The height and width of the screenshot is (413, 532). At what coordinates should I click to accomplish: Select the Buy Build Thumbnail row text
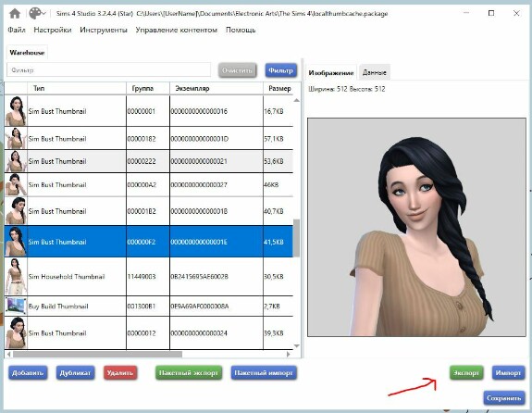click(58, 306)
